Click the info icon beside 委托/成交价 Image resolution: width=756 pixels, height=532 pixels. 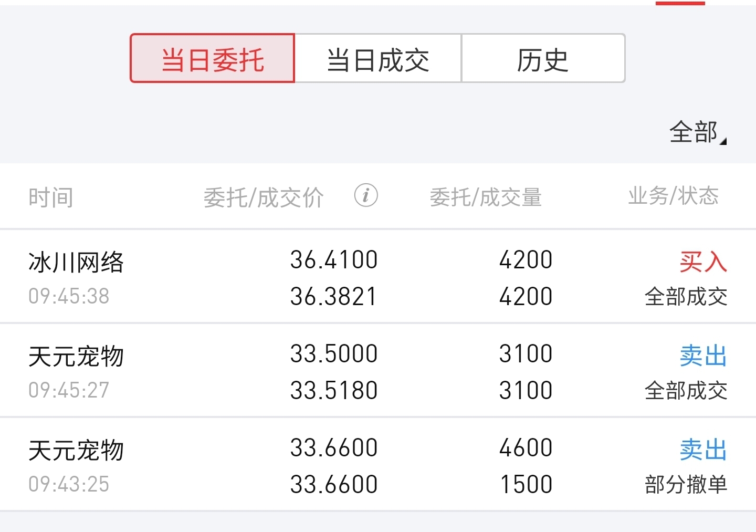coord(366,195)
